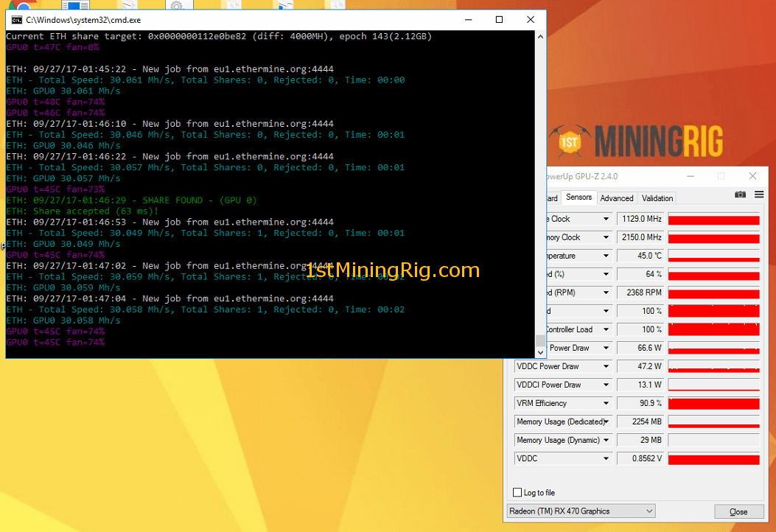776x532 pixels.
Task: Open the Memory Usage (Dynamic) dropdown
Action: 606,440
